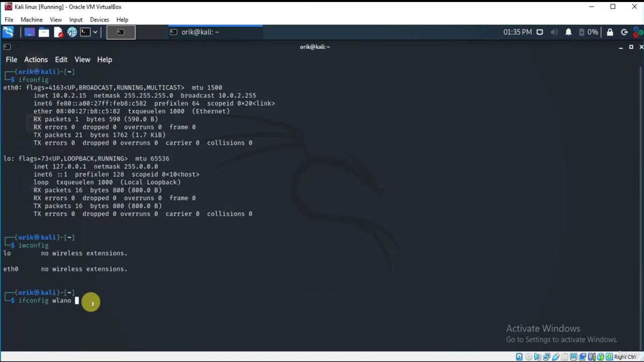Open the Kali dragon applications menu
This screenshot has width=644, height=362.
click(8, 32)
